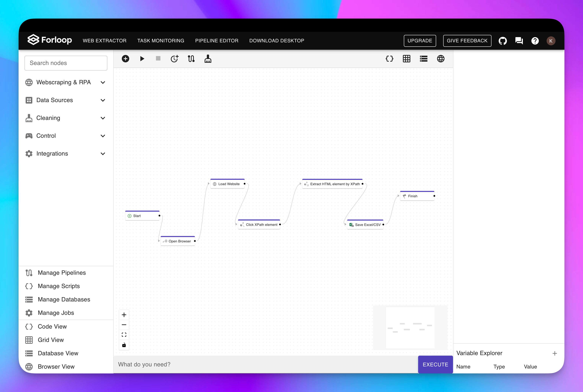Click the schedule clock icon in toolbar
The image size is (583, 392).
pos(174,59)
